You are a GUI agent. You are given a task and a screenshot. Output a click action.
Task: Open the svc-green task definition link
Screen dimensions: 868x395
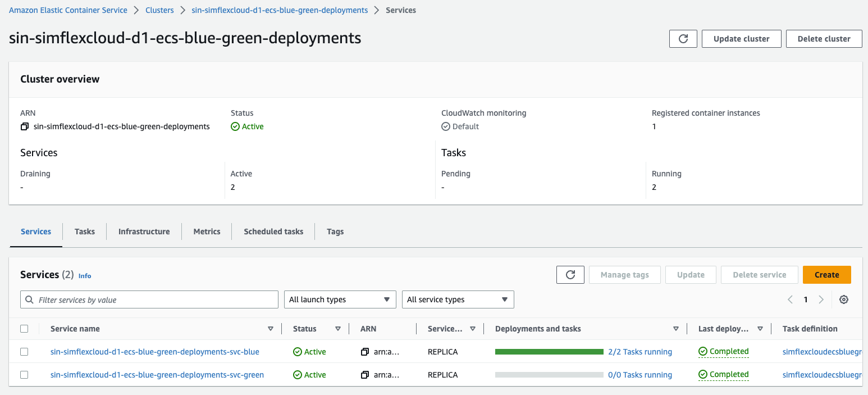click(x=823, y=375)
